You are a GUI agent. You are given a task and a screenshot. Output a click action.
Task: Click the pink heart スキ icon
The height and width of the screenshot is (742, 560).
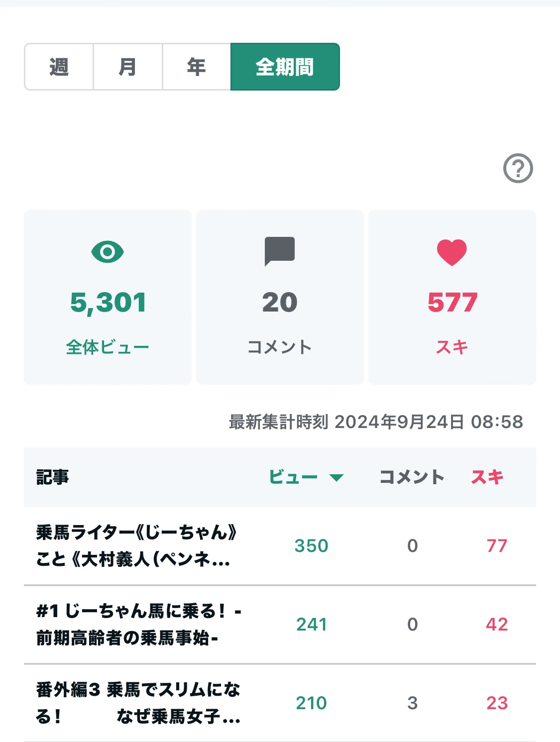[x=452, y=252]
